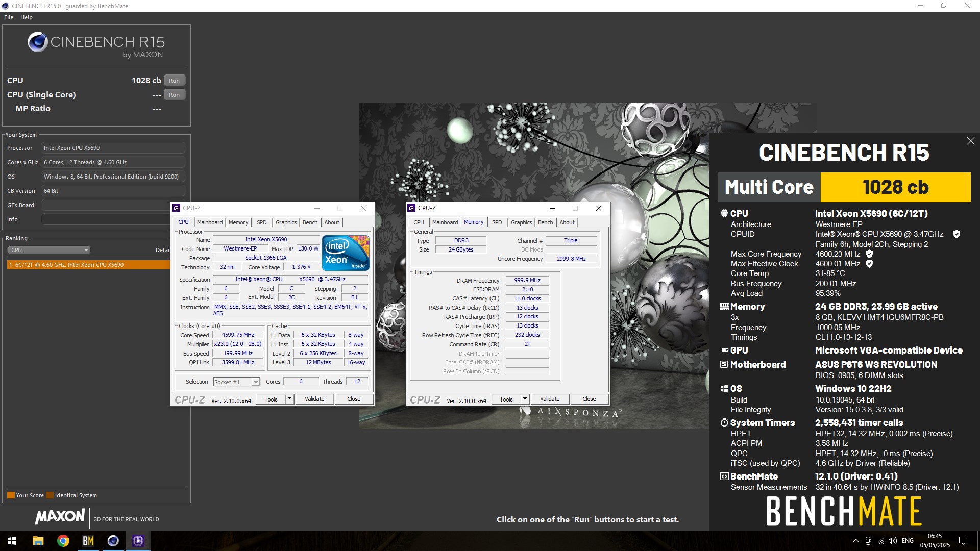The image size is (980, 551).
Task: Click verified shield beside CPUID
Action: [957, 234]
